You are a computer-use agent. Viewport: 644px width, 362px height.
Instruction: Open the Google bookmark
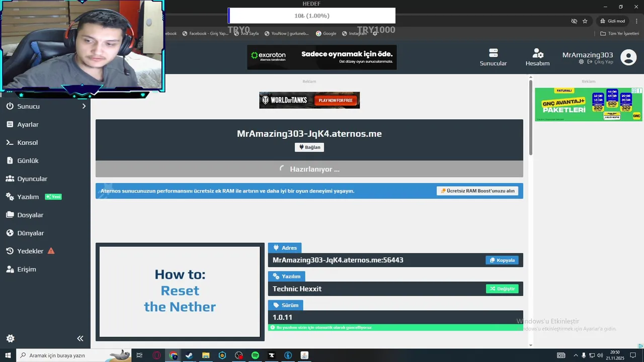tap(326, 34)
